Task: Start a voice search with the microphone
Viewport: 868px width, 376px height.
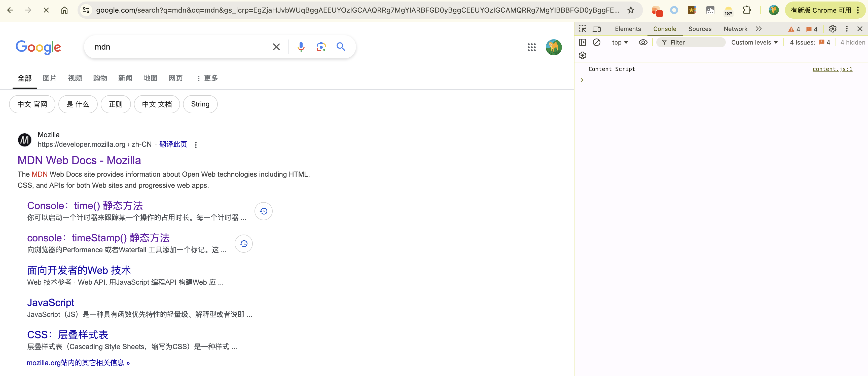Action: coord(301,47)
